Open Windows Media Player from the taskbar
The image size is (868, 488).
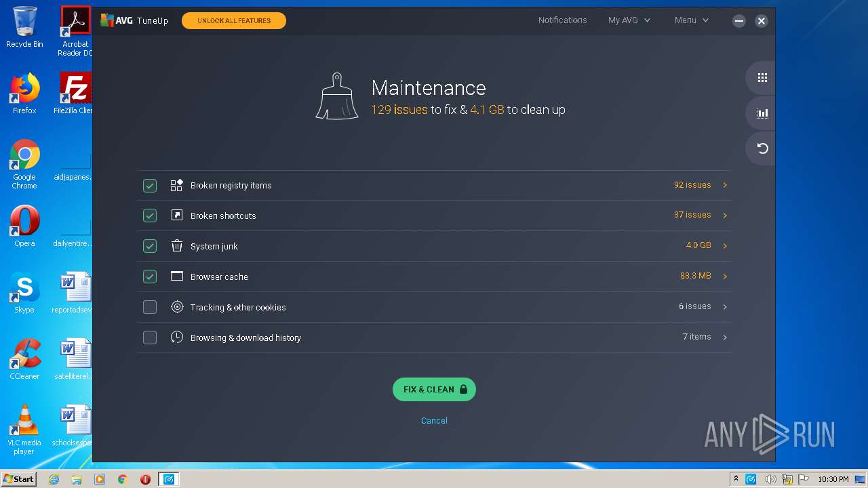point(100,479)
